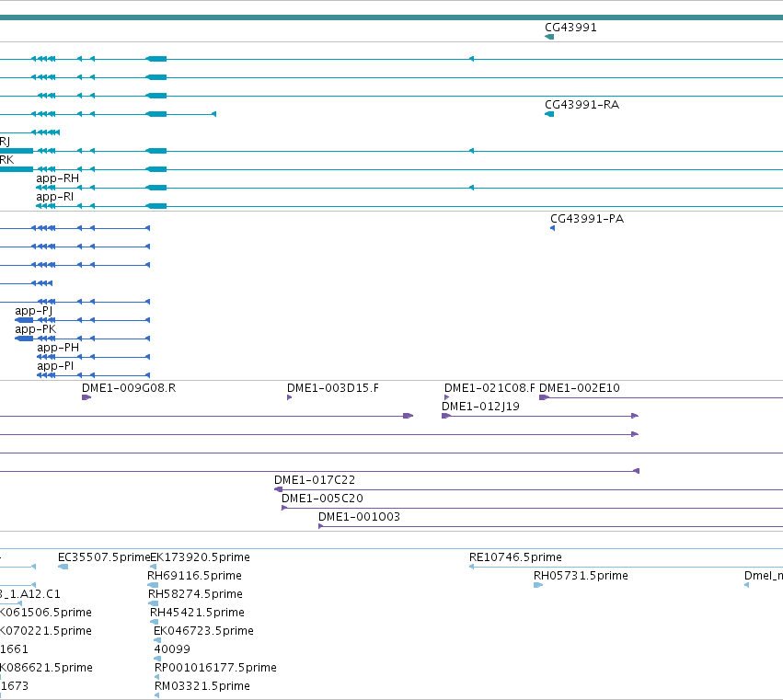
Task: Select the app-PK CDS label
Action: (36, 329)
